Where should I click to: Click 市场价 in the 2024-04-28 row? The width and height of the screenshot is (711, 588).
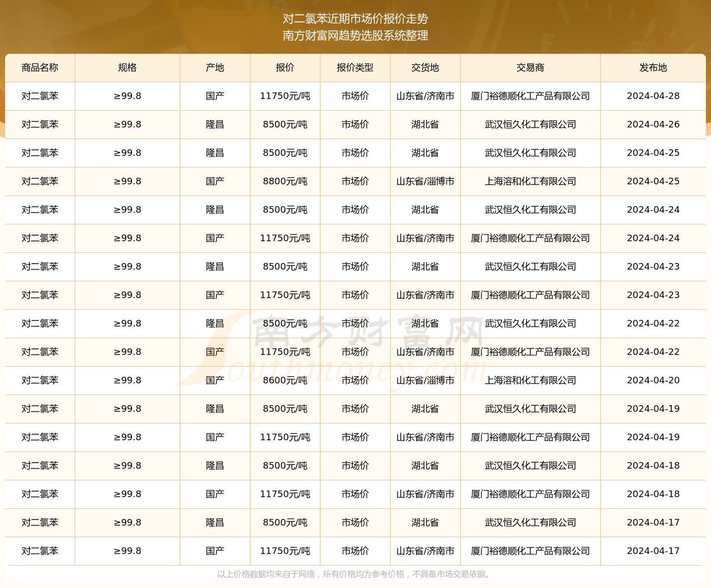click(x=355, y=96)
